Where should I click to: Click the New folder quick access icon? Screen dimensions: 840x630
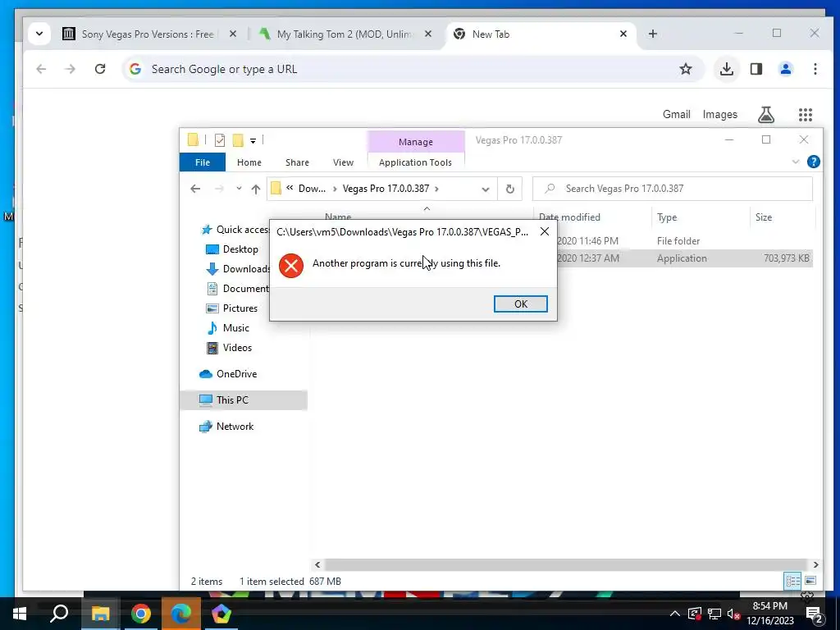[x=237, y=140]
